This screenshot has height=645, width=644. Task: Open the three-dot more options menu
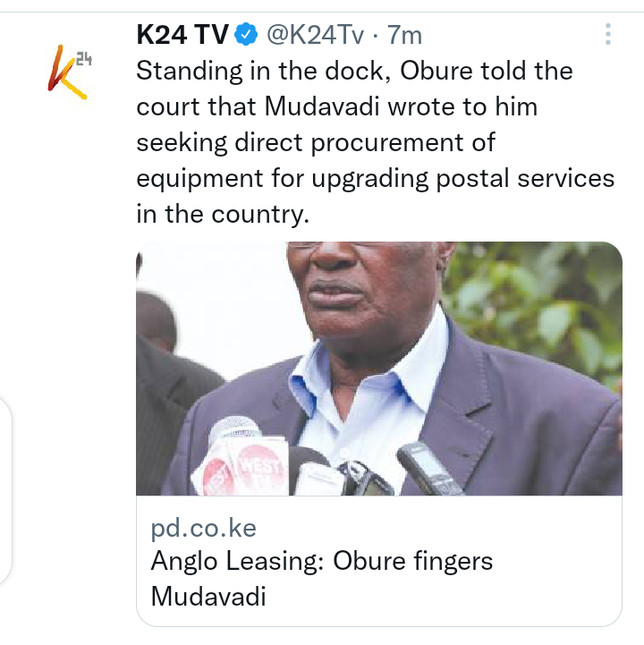coord(608,34)
